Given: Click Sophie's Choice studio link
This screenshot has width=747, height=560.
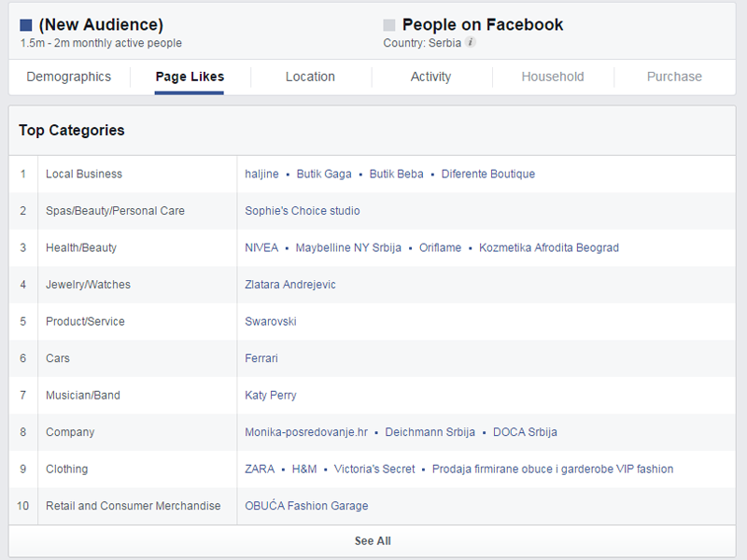Looking at the screenshot, I should tap(302, 211).
